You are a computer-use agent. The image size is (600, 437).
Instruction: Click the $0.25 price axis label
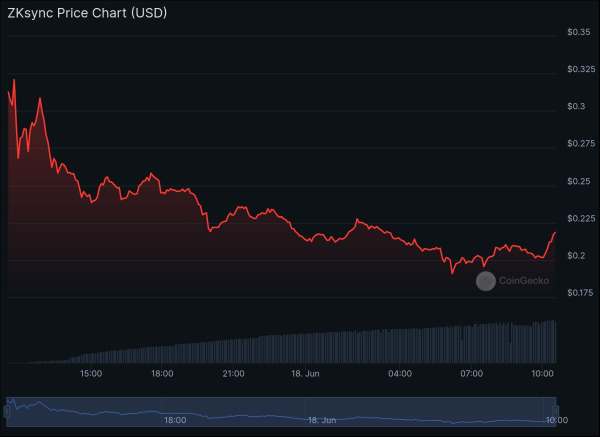point(579,181)
